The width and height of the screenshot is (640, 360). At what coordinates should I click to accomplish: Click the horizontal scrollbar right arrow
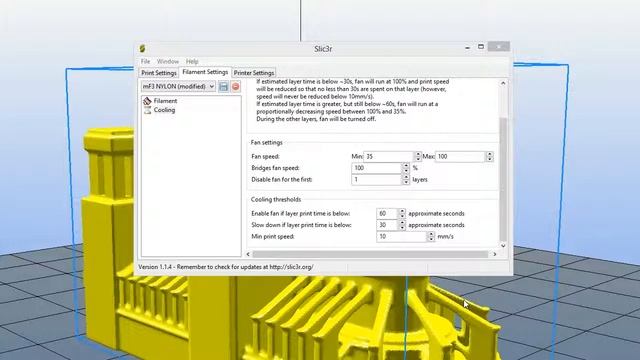pos(495,254)
